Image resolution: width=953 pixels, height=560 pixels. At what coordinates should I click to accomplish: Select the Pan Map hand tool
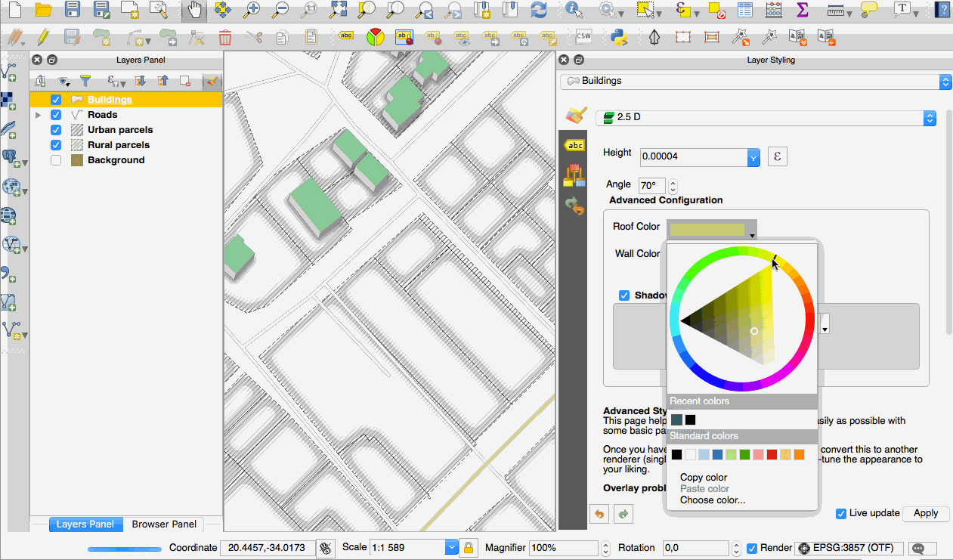pos(195,10)
